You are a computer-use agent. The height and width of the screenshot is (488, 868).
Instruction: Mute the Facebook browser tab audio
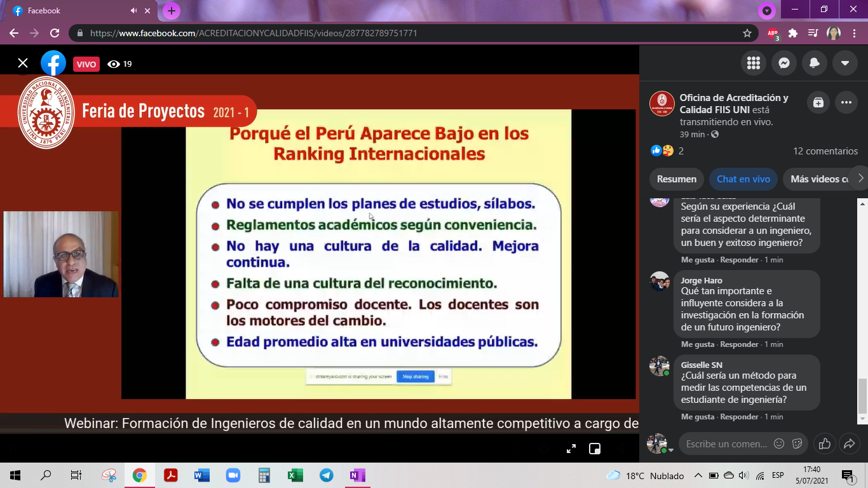(134, 11)
